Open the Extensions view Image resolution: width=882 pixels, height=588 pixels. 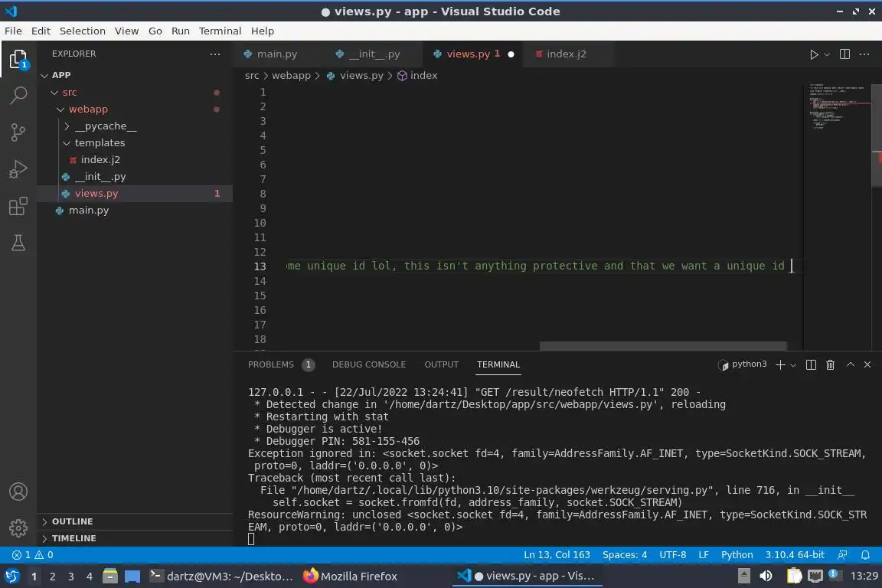click(x=18, y=207)
